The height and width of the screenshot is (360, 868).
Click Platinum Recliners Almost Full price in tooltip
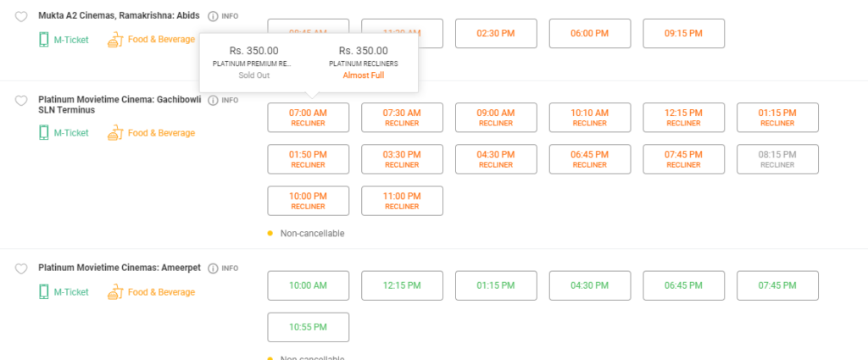[363, 63]
